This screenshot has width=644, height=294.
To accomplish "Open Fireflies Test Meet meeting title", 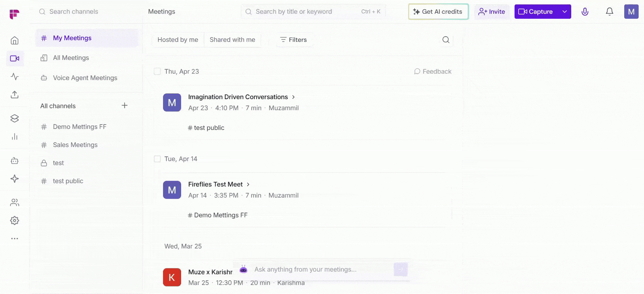I will (215, 185).
